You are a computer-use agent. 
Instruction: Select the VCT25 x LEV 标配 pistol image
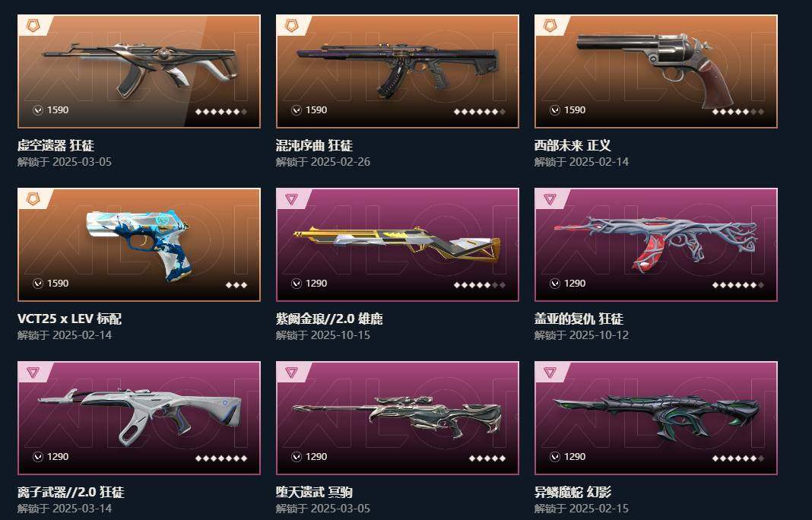tap(139, 245)
